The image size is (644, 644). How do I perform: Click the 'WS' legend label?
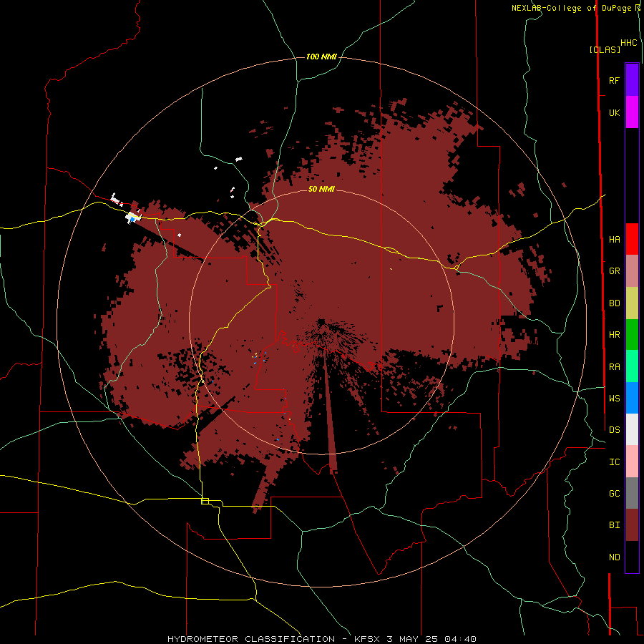[x=614, y=399]
